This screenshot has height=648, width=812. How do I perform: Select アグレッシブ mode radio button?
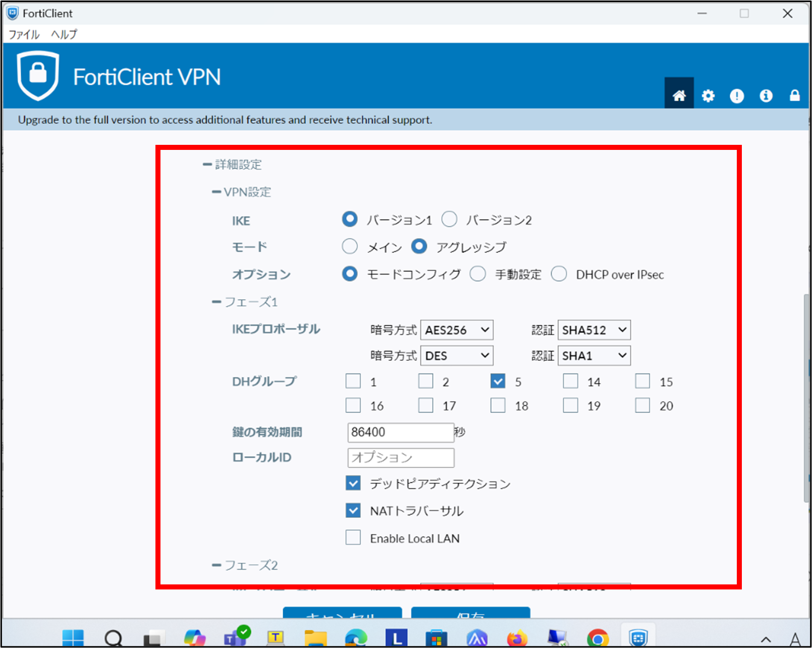[419, 247]
